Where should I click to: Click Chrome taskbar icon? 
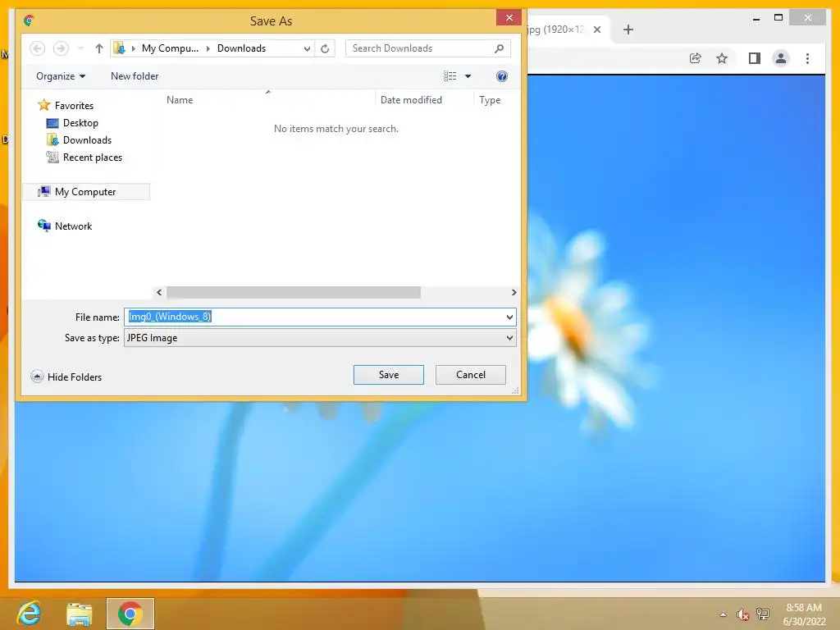(130, 614)
